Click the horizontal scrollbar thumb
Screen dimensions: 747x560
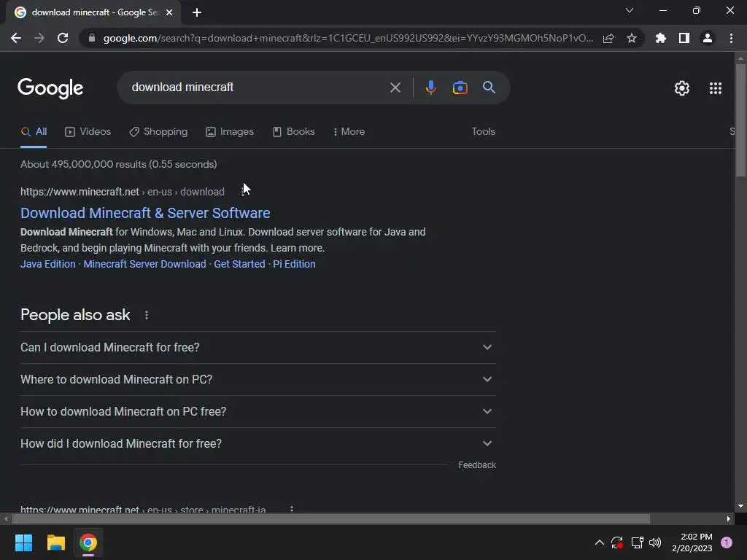coord(331,518)
